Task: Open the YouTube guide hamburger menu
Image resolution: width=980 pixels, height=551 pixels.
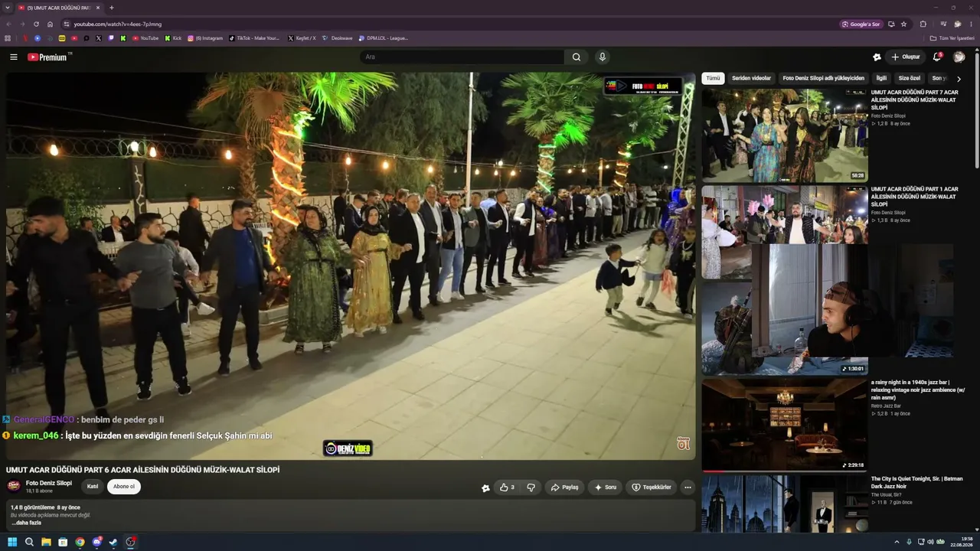Action: pyautogui.click(x=14, y=57)
